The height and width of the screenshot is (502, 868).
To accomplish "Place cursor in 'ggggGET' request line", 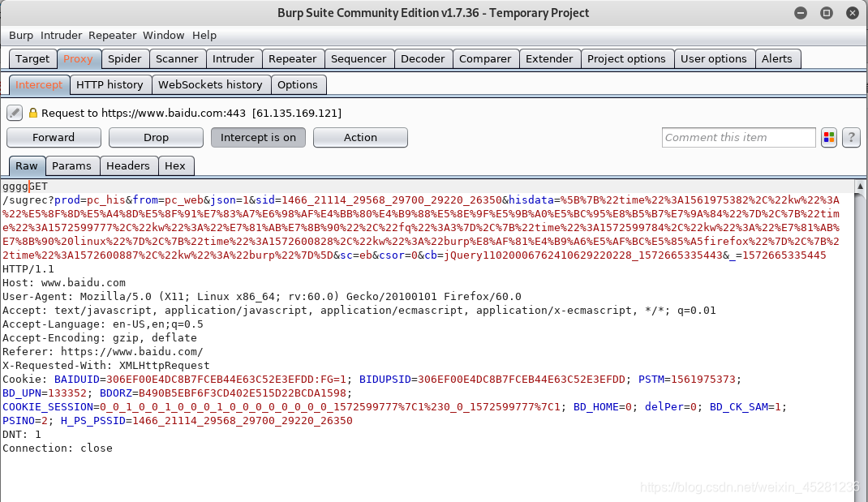I will click(x=25, y=187).
